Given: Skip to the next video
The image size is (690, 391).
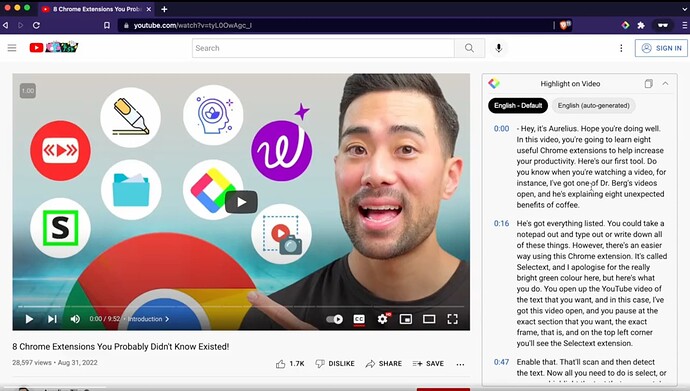Looking at the screenshot, I should point(52,319).
